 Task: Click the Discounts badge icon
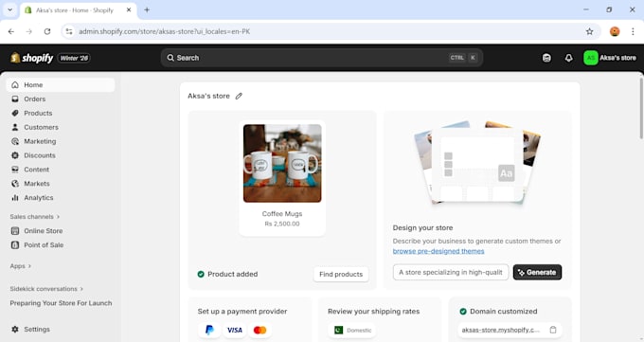point(15,155)
